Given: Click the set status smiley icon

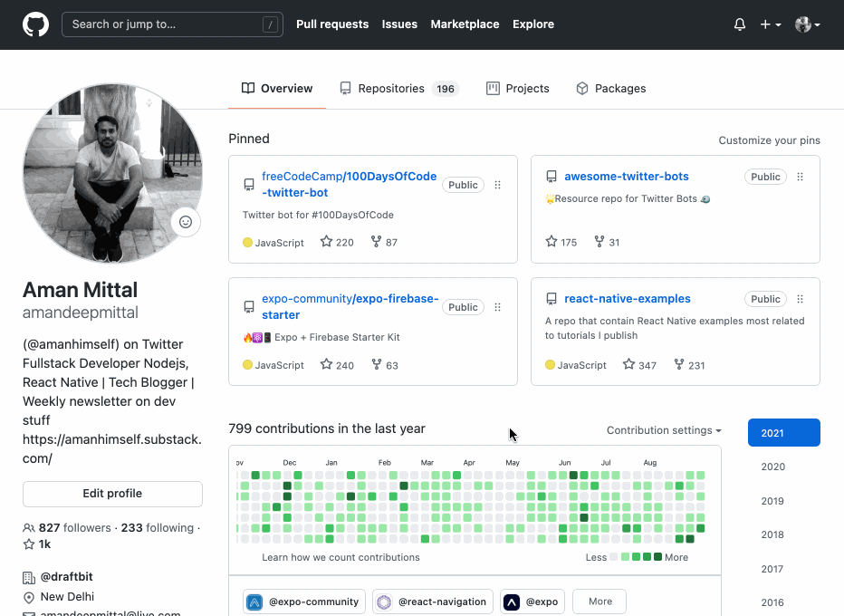Looking at the screenshot, I should pos(186,222).
